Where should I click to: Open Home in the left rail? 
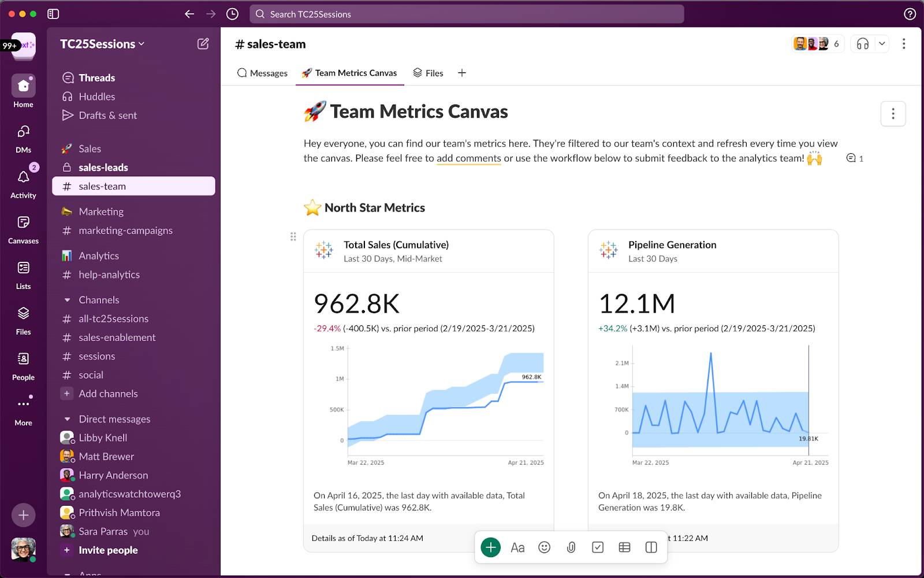point(23,91)
